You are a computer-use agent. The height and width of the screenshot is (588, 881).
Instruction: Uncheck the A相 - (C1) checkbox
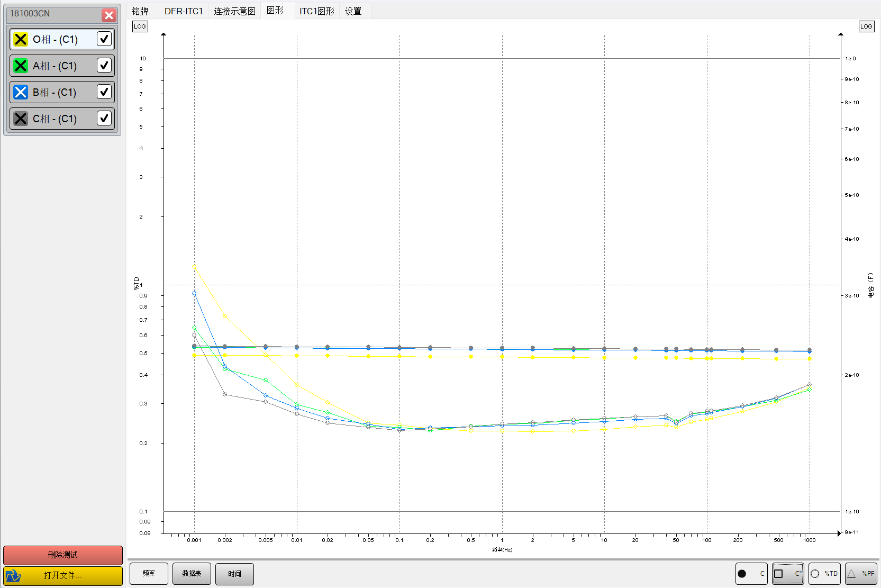[104, 65]
